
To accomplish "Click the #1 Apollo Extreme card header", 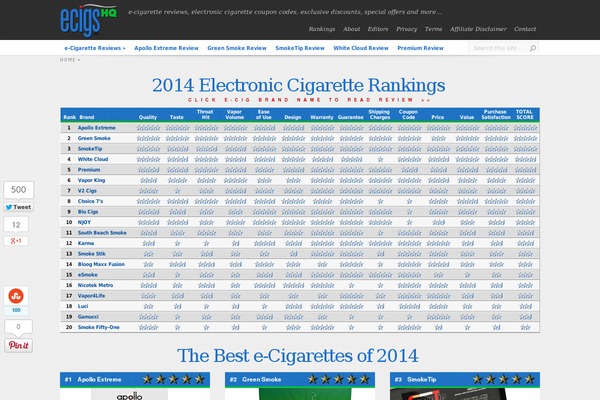I will pos(135,379).
